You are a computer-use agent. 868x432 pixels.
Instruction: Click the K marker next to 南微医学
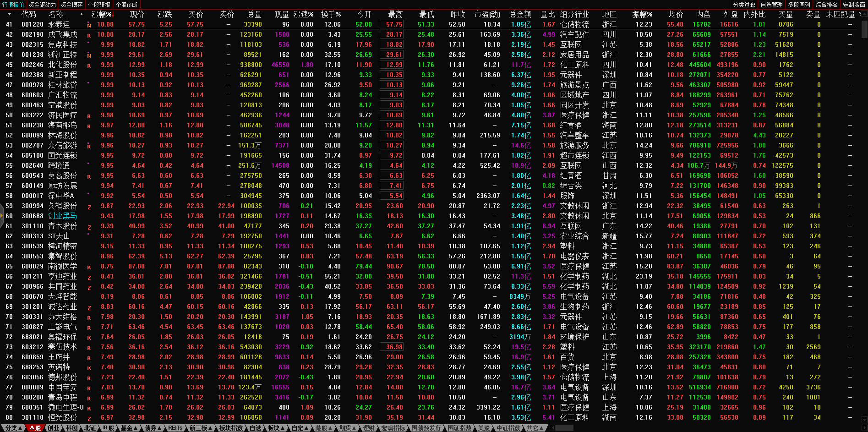click(89, 268)
